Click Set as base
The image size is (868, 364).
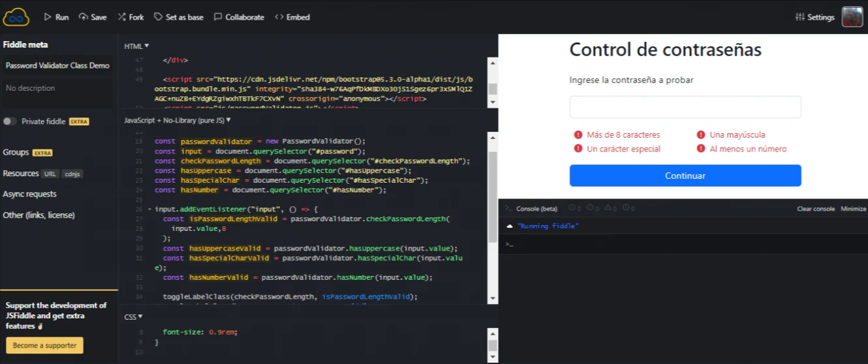[179, 17]
